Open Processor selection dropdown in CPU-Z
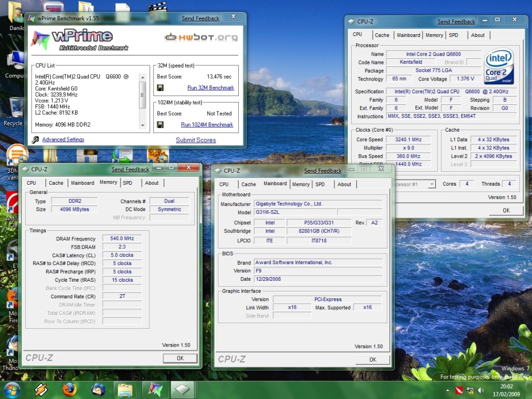This screenshot has width=532, height=399. pos(432,184)
